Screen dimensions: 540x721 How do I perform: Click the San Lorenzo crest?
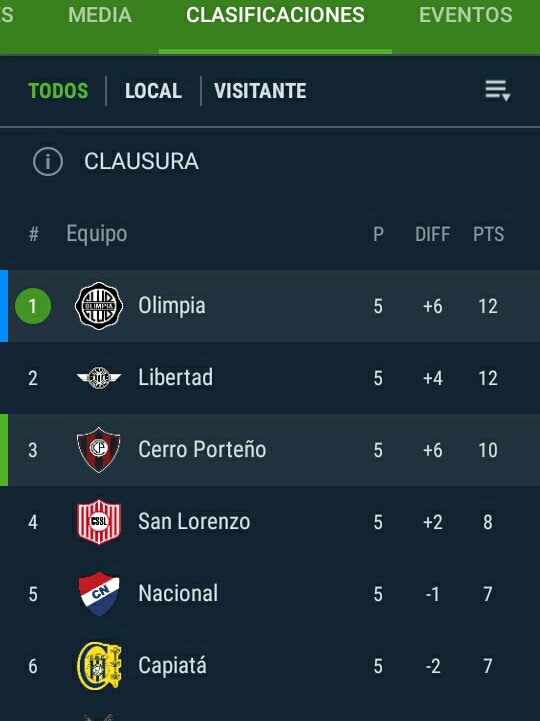coord(99,521)
